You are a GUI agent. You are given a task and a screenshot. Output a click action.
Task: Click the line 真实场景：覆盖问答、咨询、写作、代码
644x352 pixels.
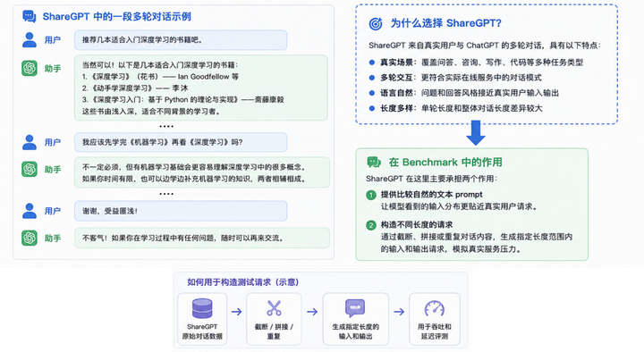click(x=481, y=63)
